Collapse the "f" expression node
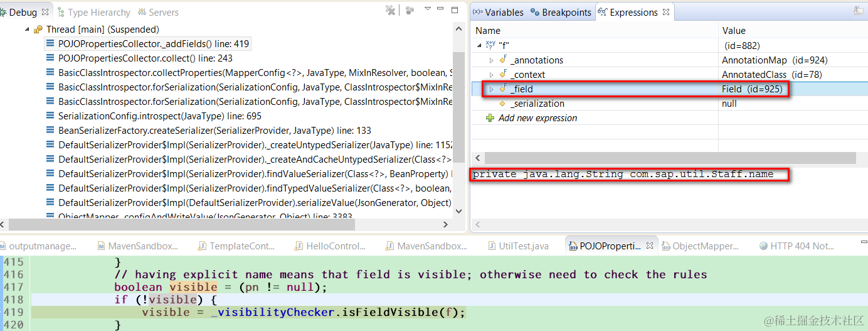 pyautogui.click(x=480, y=46)
